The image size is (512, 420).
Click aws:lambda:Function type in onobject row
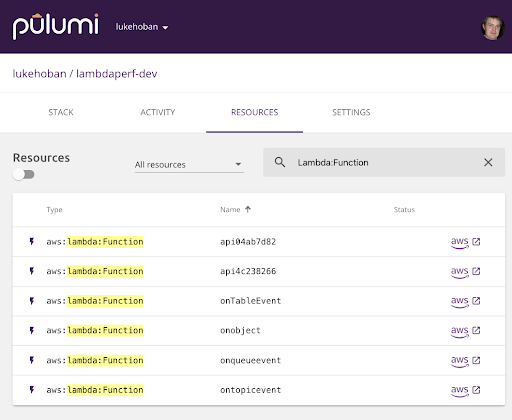95,331
